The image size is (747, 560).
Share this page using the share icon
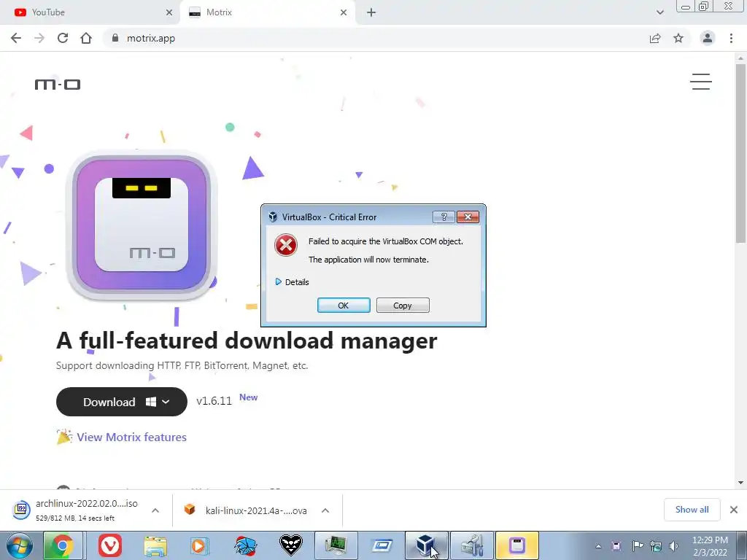(x=655, y=38)
